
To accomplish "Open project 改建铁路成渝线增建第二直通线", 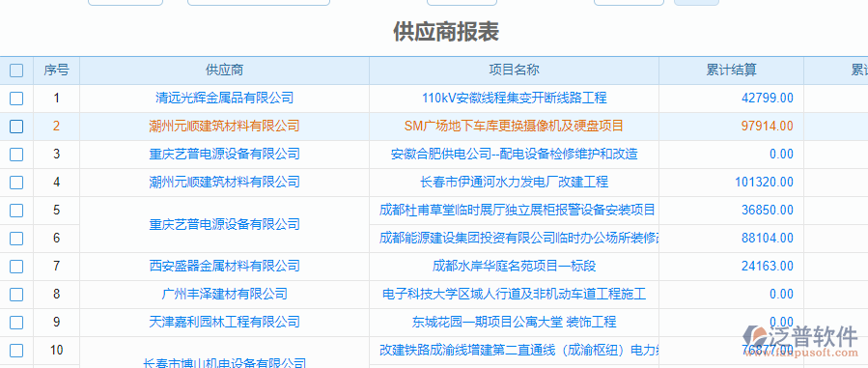I will coord(518,351).
